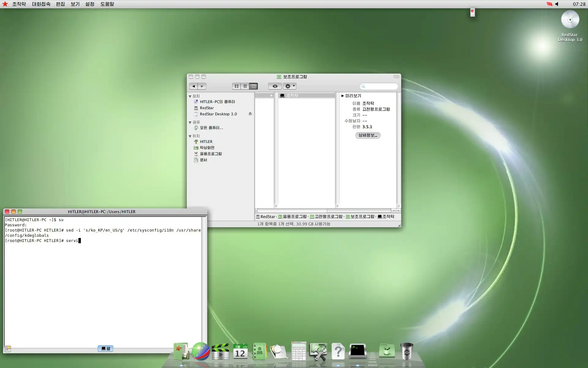Click the 상세정보... button

coord(367,135)
